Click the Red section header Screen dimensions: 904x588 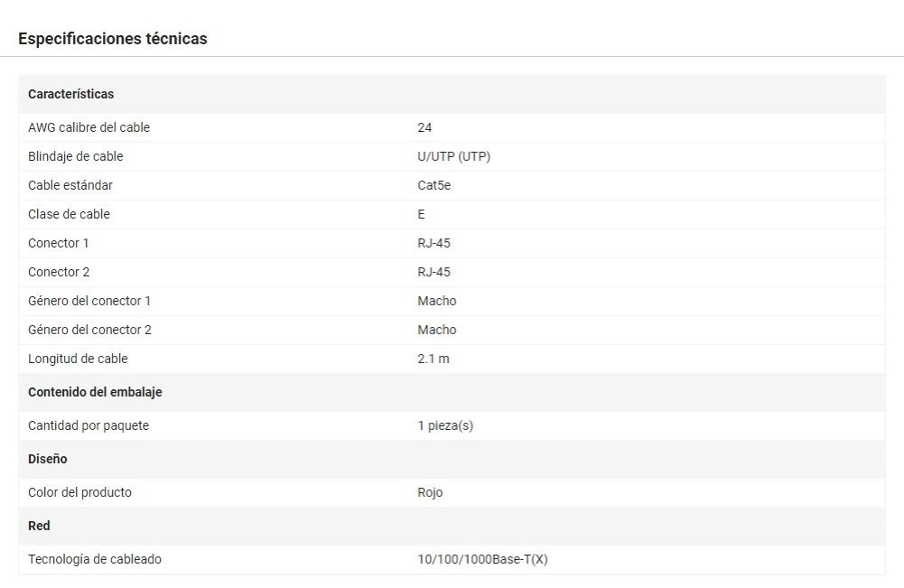[39, 526]
